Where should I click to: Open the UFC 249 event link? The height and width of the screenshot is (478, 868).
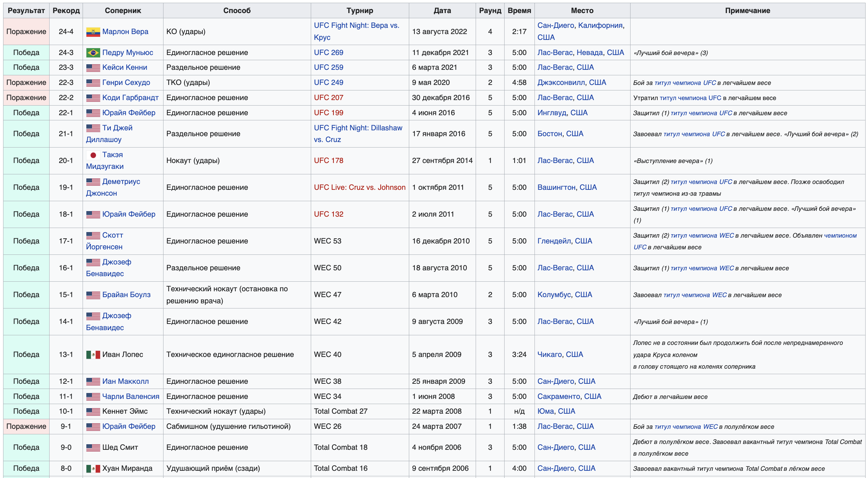tap(328, 83)
